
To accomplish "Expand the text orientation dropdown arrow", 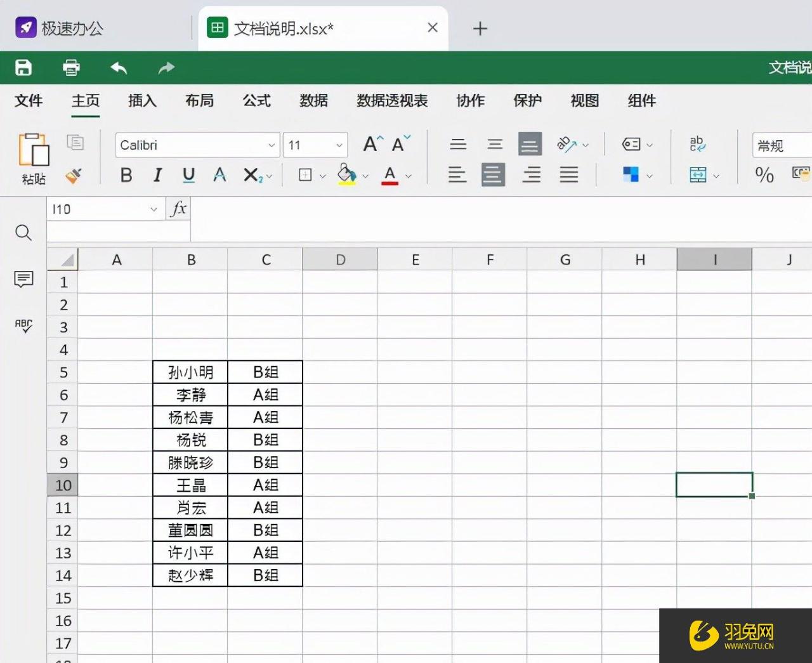I will pyautogui.click(x=585, y=145).
